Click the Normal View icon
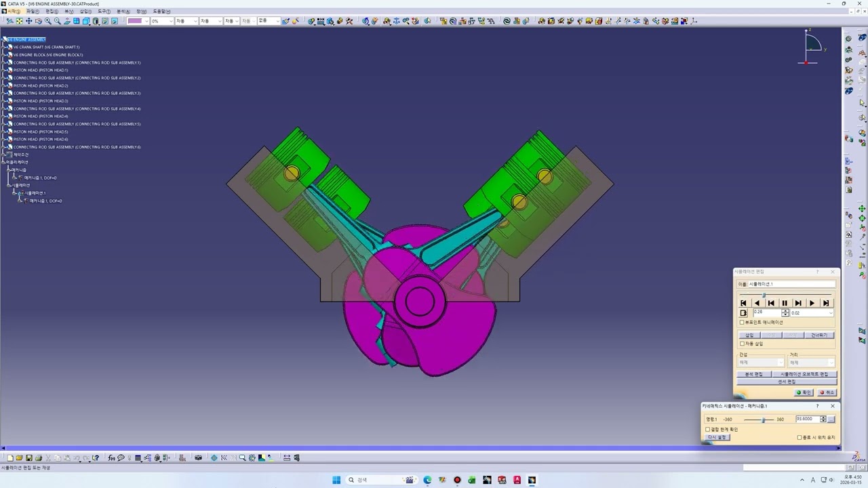Screen dimensions: 868x488 [67, 21]
